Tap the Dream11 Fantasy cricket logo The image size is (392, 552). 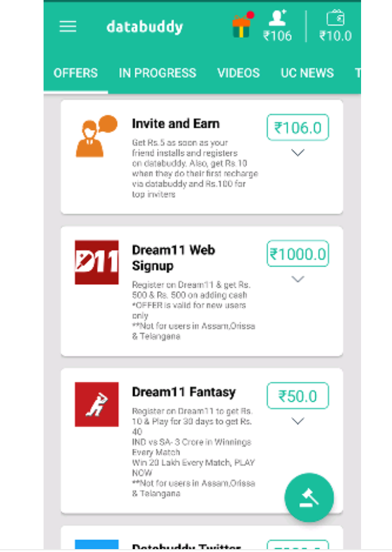click(96, 404)
